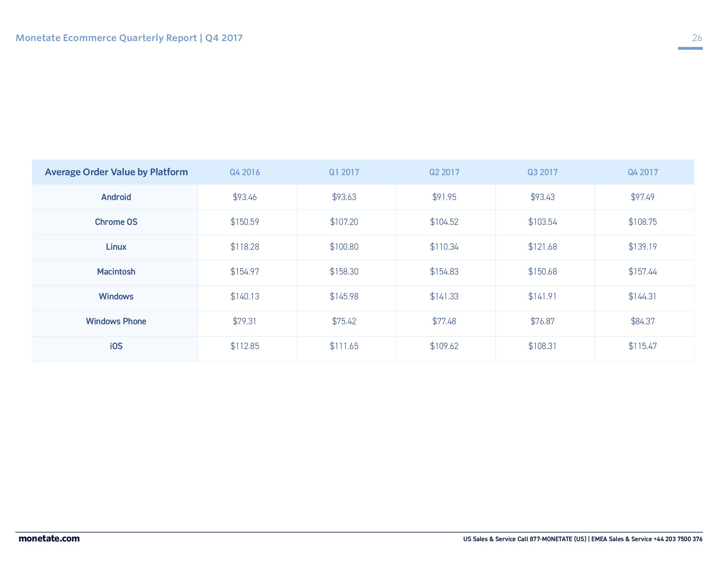Viewport: 728px width, 563px height.
Task: Select the Q1 2017 column header
Action: point(344,172)
